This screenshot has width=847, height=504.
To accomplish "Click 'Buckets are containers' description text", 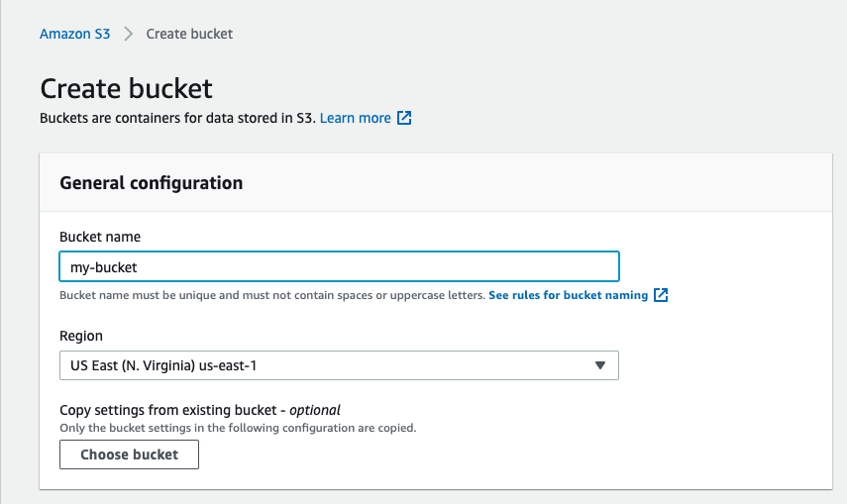I will click(x=176, y=118).
